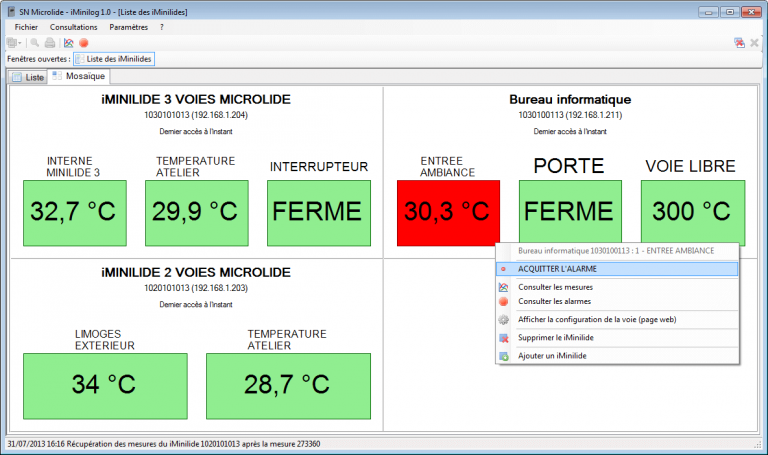Click the printer icon in toolbar
768x455 pixels.
click(50, 43)
